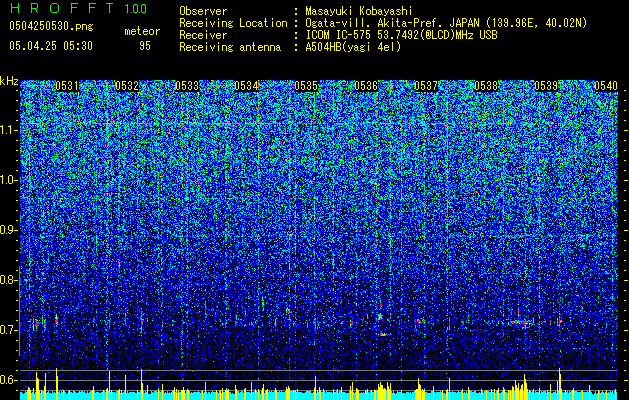
Task: Click the 0536 time marker
Action: pos(366,86)
